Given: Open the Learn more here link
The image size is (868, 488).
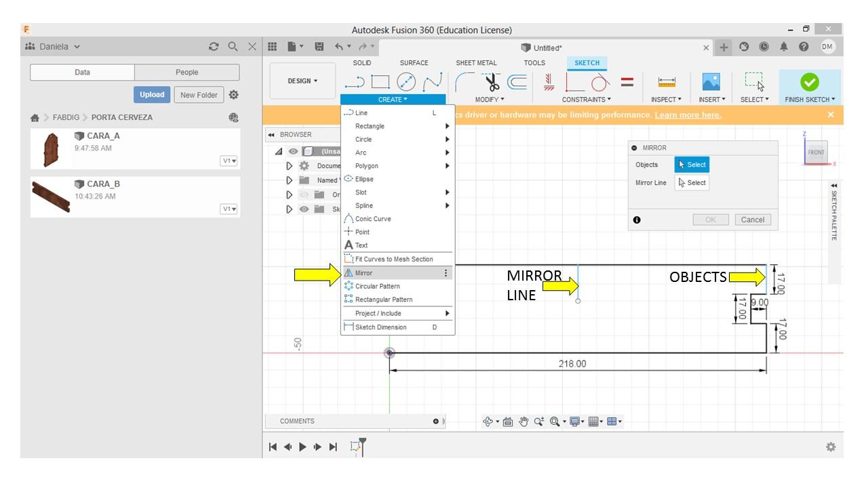Looking at the screenshot, I should coord(688,115).
